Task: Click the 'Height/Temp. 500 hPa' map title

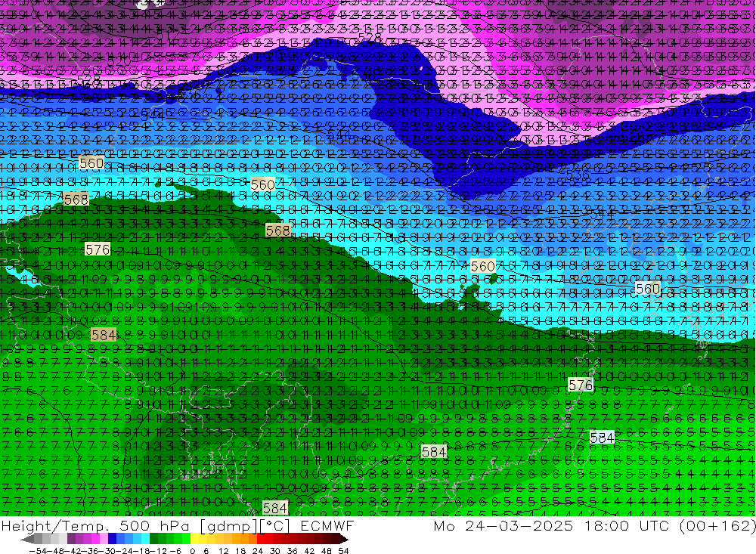Action: (95, 526)
